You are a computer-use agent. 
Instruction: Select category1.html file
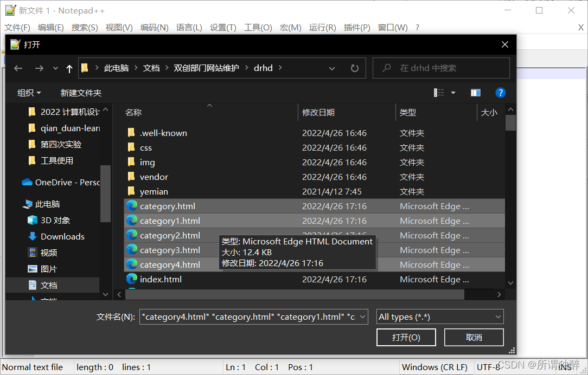(x=314, y=221)
